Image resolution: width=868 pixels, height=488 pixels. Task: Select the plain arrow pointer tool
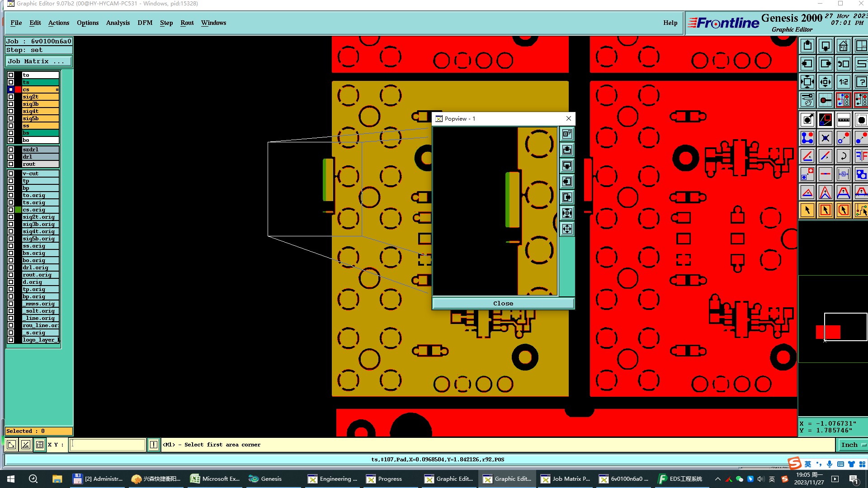pyautogui.click(x=807, y=210)
